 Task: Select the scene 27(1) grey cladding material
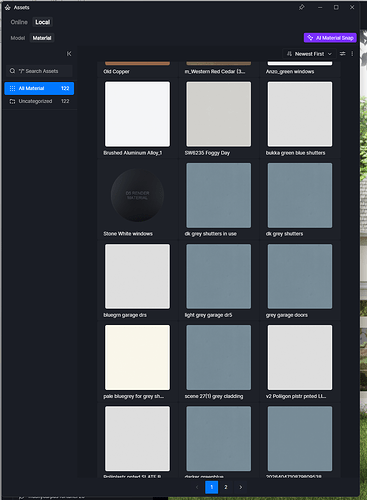219,357
